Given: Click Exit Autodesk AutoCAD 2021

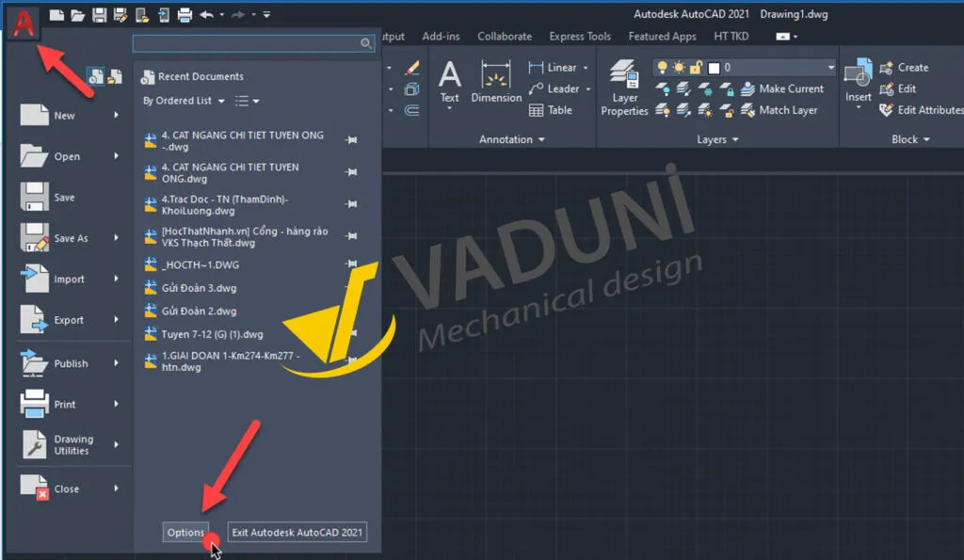Looking at the screenshot, I should coord(297,532).
